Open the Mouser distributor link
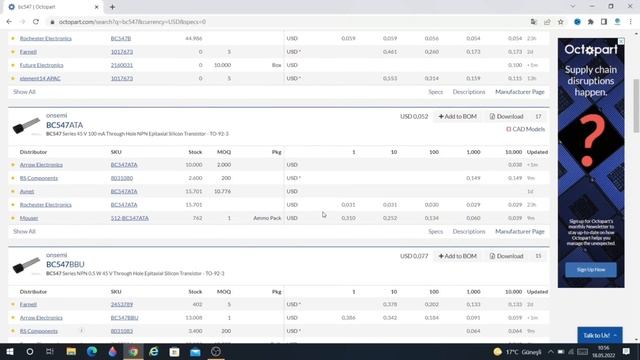Screen dimensions: 640x360 point(29,218)
